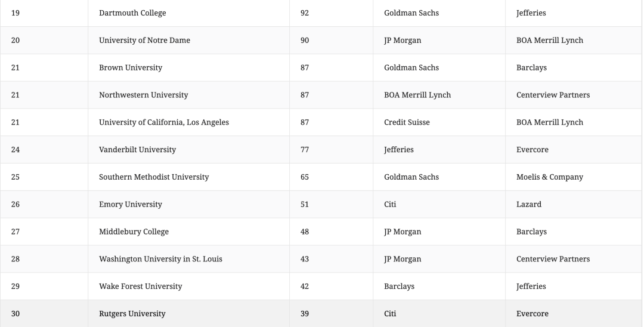Select the Southern Methodist University entry
This screenshot has height=327, width=644.
tap(154, 177)
